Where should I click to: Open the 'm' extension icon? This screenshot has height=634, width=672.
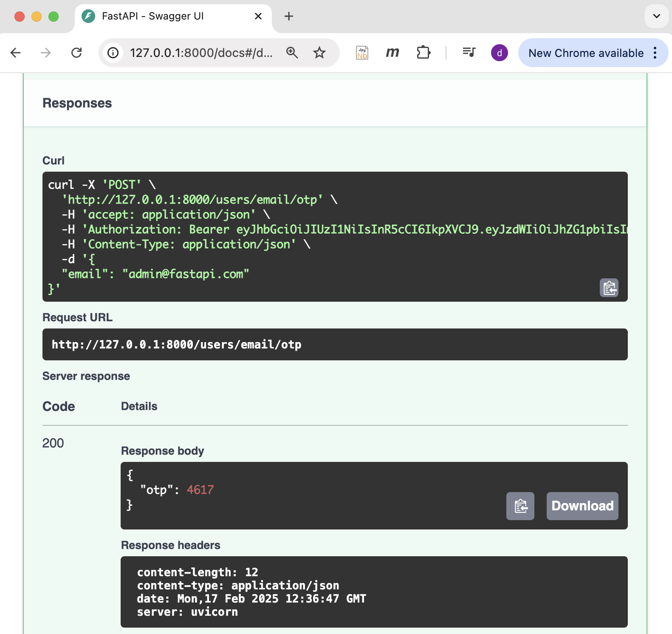392,53
